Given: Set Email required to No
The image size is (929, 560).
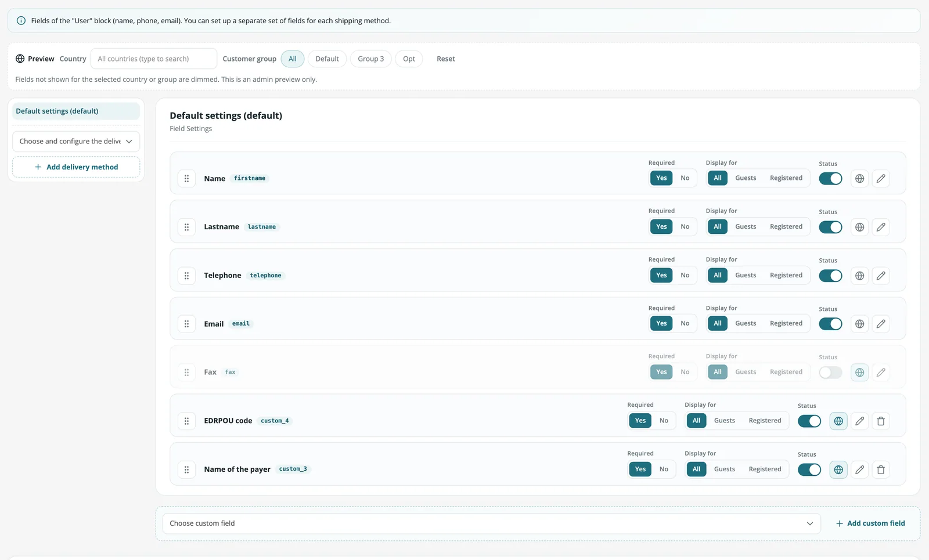Looking at the screenshot, I should click(685, 324).
